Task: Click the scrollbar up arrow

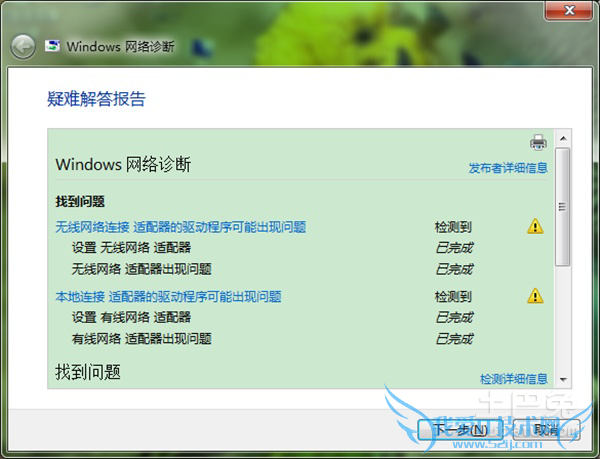Action: tap(563, 138)
